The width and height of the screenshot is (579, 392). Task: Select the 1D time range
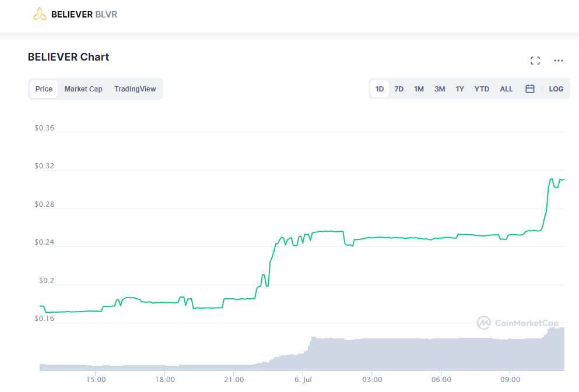coord(380,89)
